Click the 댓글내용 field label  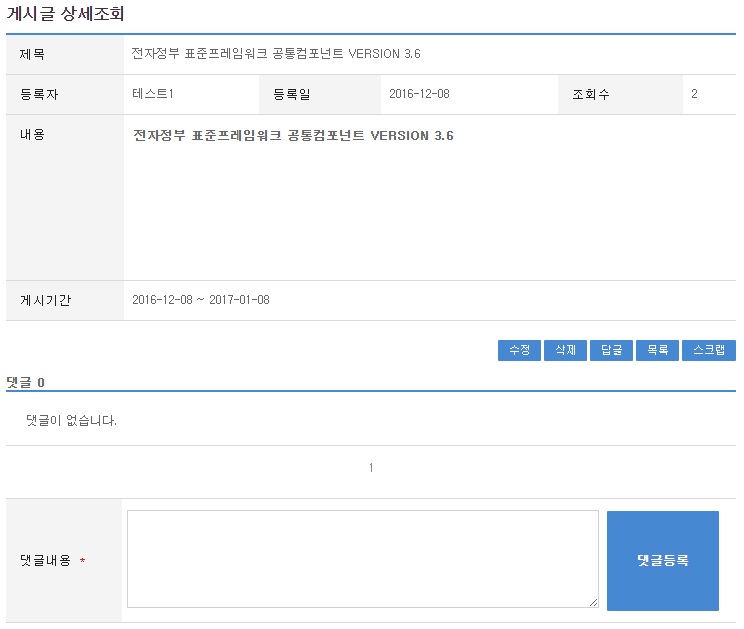click(45, 561)
